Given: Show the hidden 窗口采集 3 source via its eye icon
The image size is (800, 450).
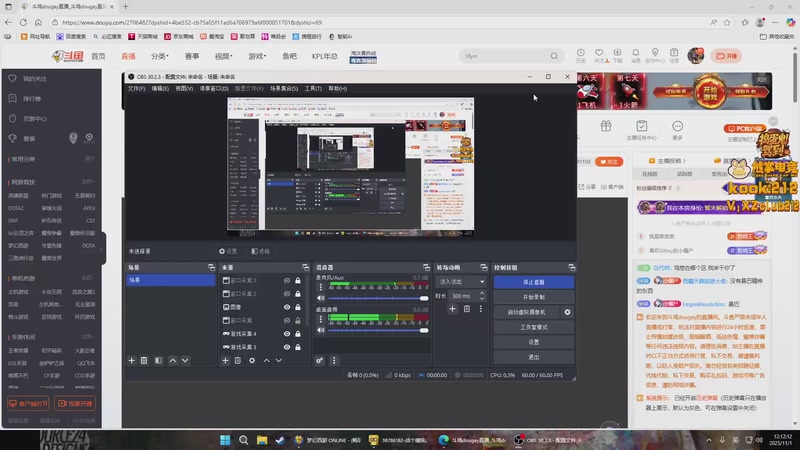Looking at the screenshot, I should pyautogui.click(x=287, y=280).
